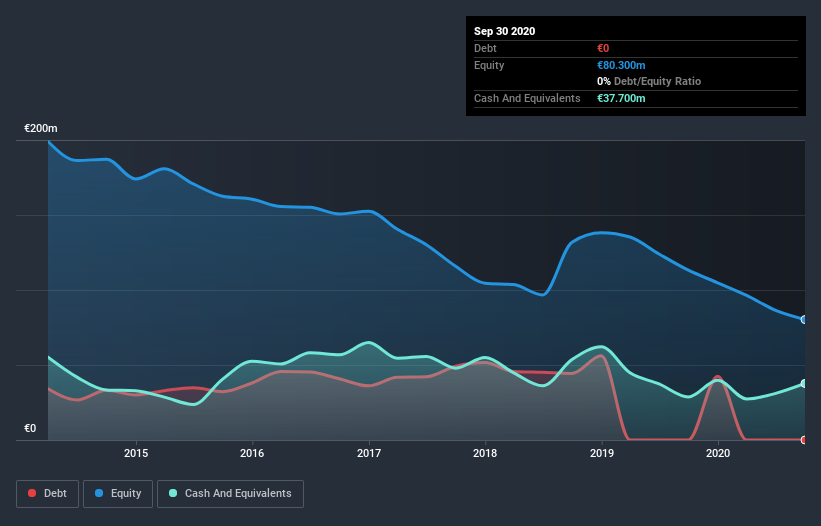Click the red Debt endpoint marker
The width and height of the screenshot is (821, 526).
804,440
